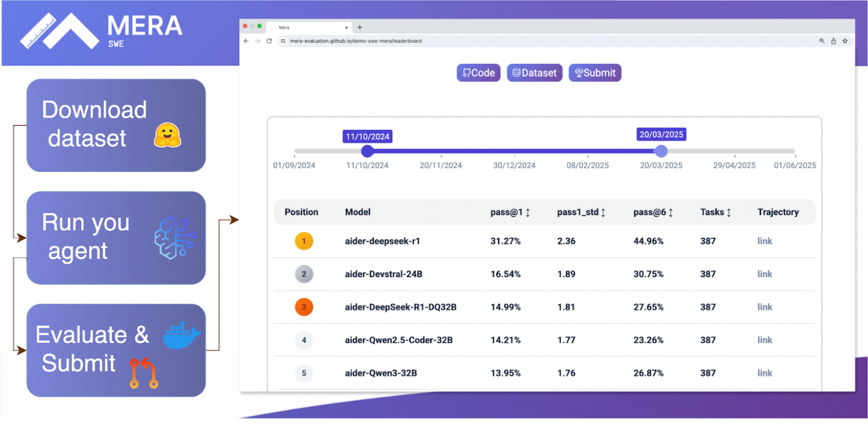Click the orange position 3 badge
This screenshot has width=868, height=430.
[304, 307]
